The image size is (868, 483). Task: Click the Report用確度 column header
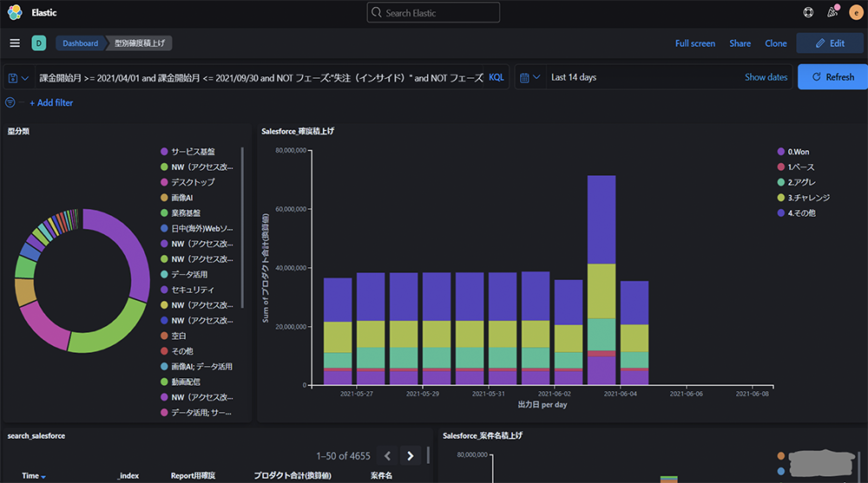[x=194, y=476]
